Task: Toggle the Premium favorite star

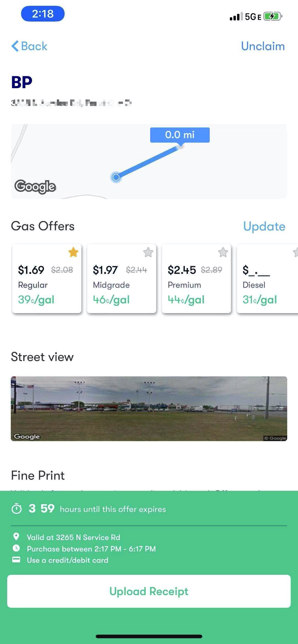Action: coord(223,252)
